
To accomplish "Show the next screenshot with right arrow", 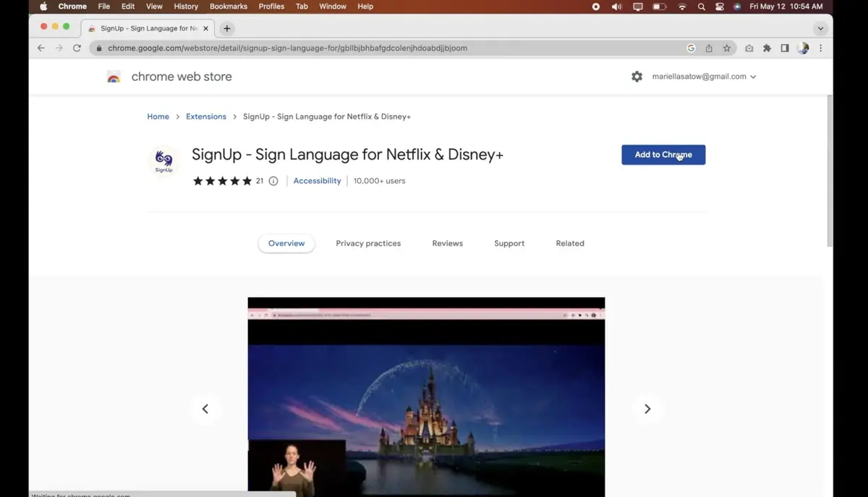I will point(647,409).
